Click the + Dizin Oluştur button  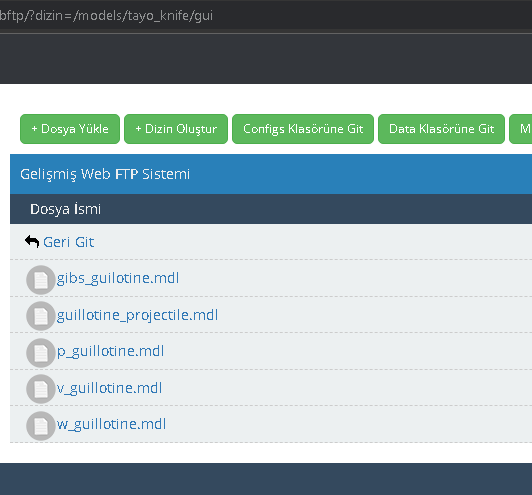coord(176,129)
